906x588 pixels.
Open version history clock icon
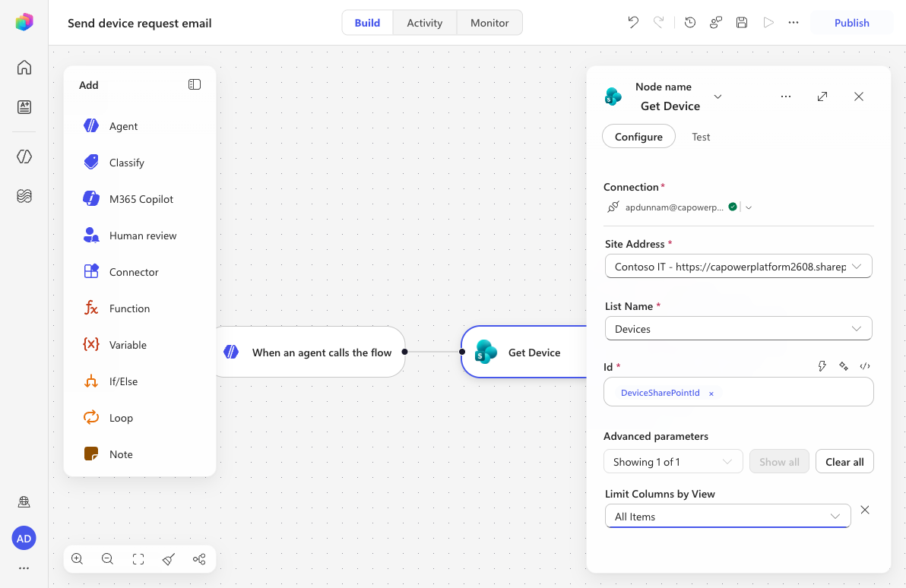pyautogui.click(x=690, y=23)
